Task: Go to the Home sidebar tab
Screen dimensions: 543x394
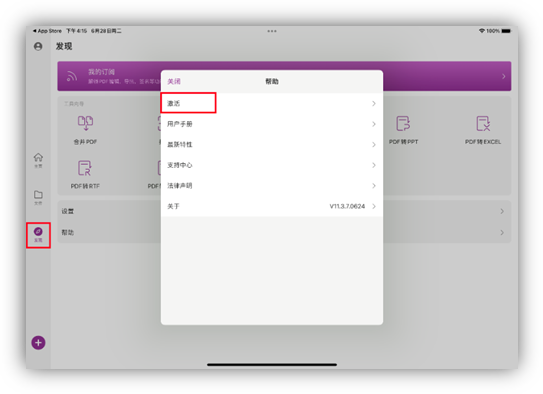Action: 38,160
